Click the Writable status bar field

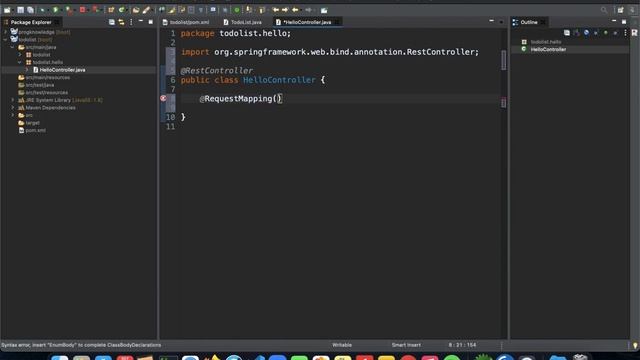click(x=342, y=345)
